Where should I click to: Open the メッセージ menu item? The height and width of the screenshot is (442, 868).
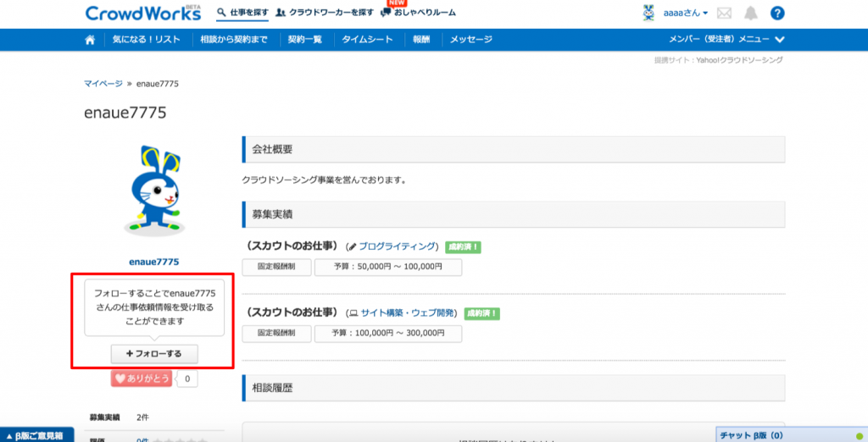pyautogui.click(x=470, y=40)
